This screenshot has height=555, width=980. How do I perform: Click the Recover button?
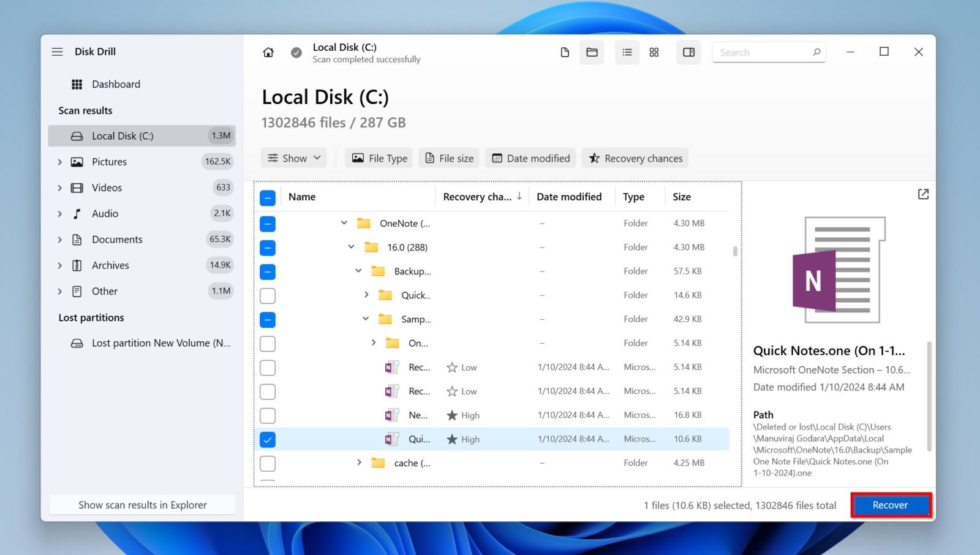coord(890,505)
